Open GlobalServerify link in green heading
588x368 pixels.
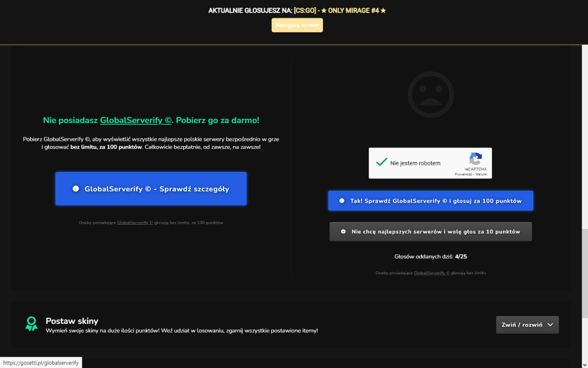(136, 120)
